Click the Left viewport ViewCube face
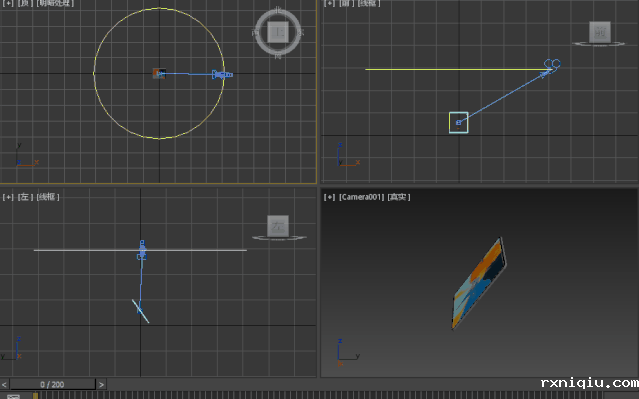The image size is (639, 399). tap(278, 226)
